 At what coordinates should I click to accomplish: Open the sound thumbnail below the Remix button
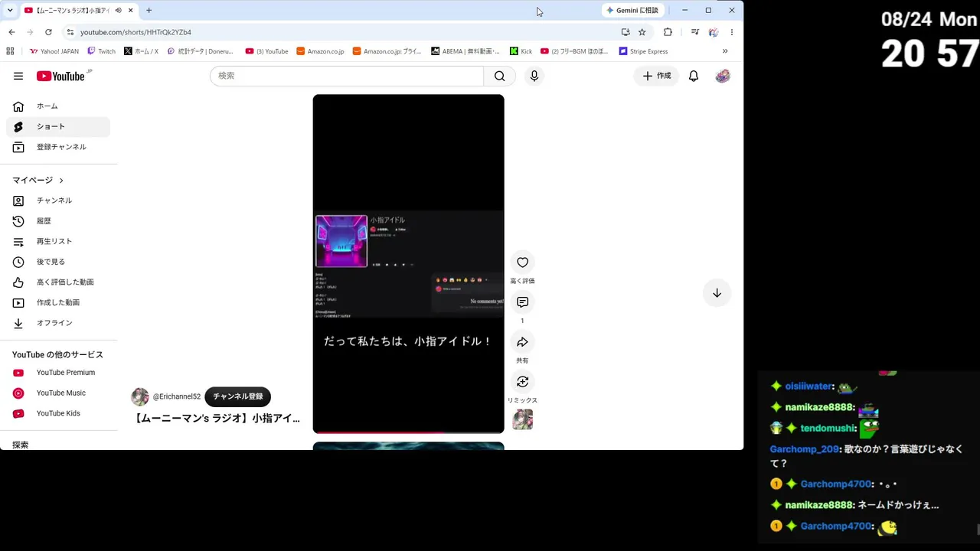tap(523, 419)
